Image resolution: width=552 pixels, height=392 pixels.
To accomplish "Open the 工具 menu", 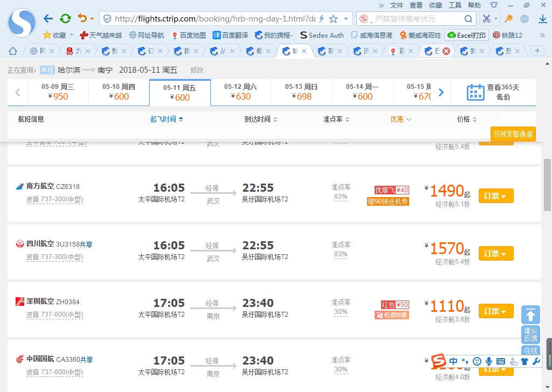I will pyautogui.click(x=455, y=5).
